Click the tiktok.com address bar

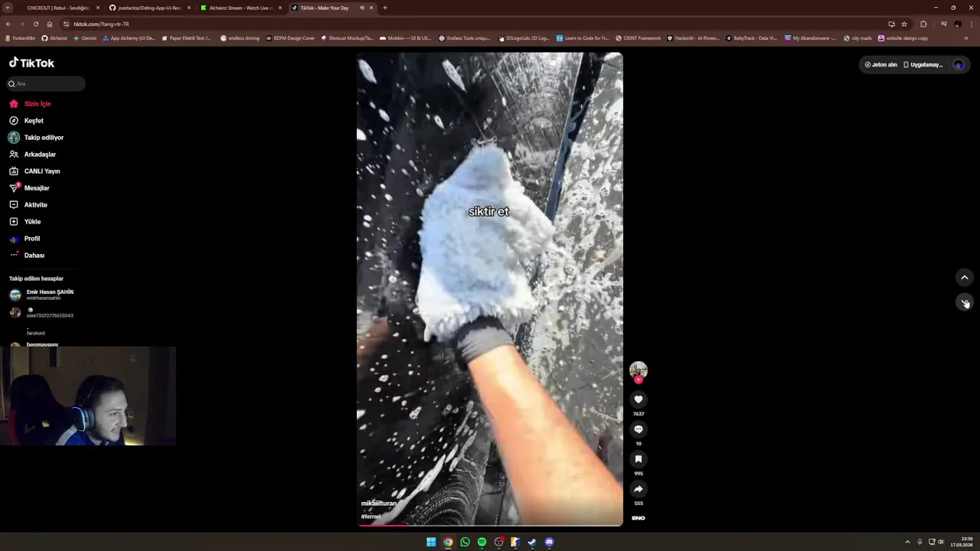pyautogui.click(x=475, y=24)
